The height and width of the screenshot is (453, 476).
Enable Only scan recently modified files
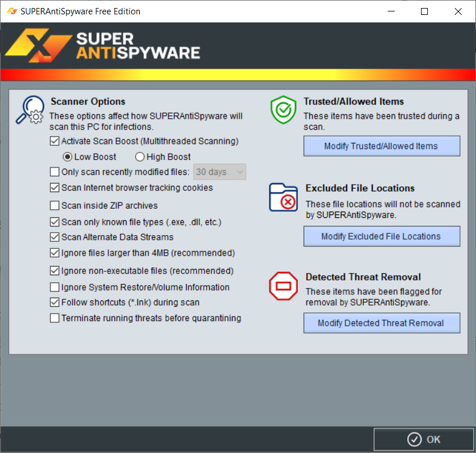click(x=54, y=172)
